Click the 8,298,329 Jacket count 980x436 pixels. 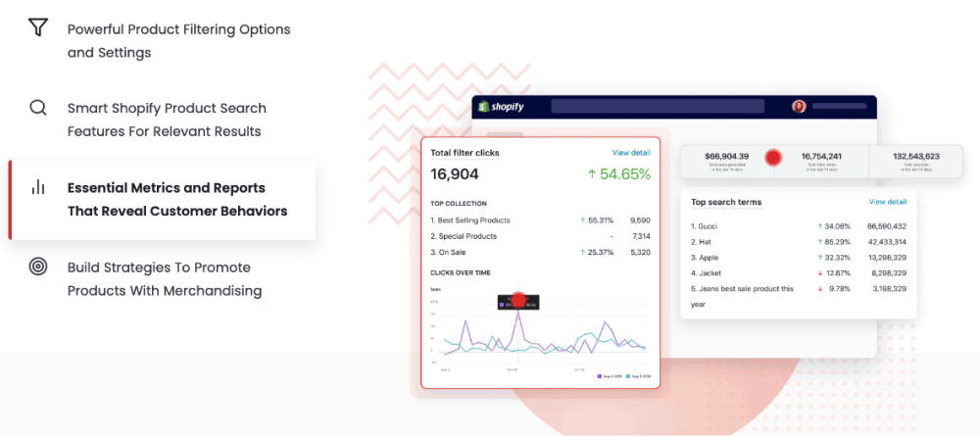[x=888, y=273]
